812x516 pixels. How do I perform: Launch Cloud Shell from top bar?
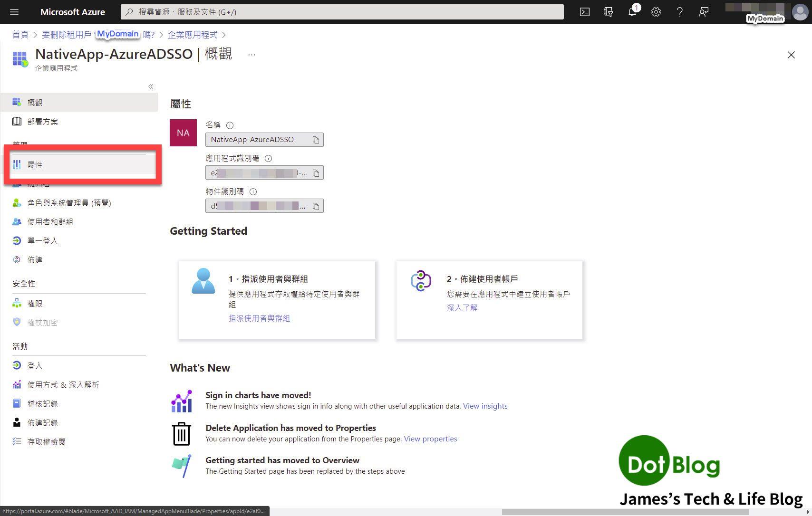585,12
